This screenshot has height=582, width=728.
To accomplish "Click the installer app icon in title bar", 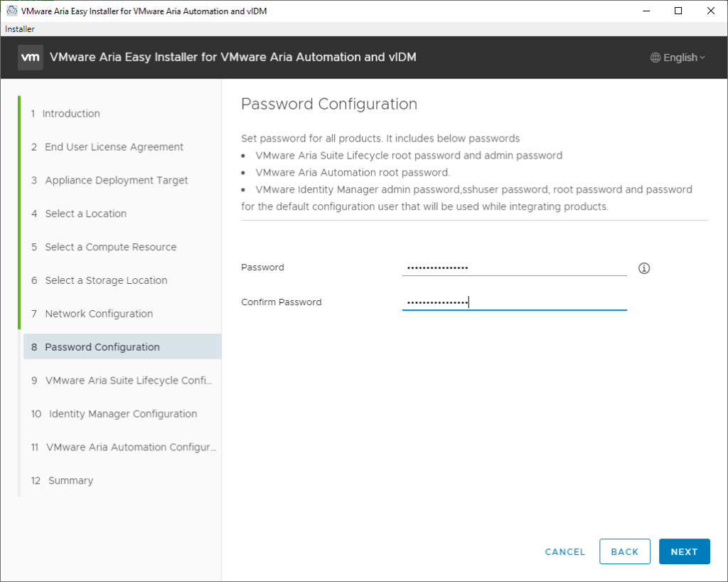I will [11, 11].
